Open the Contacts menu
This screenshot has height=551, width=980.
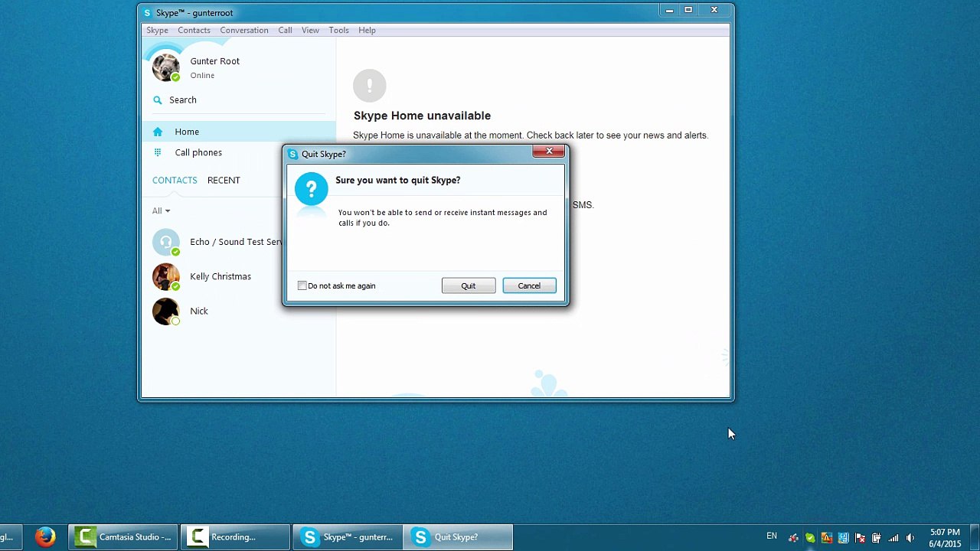click(x=194, y=30)
